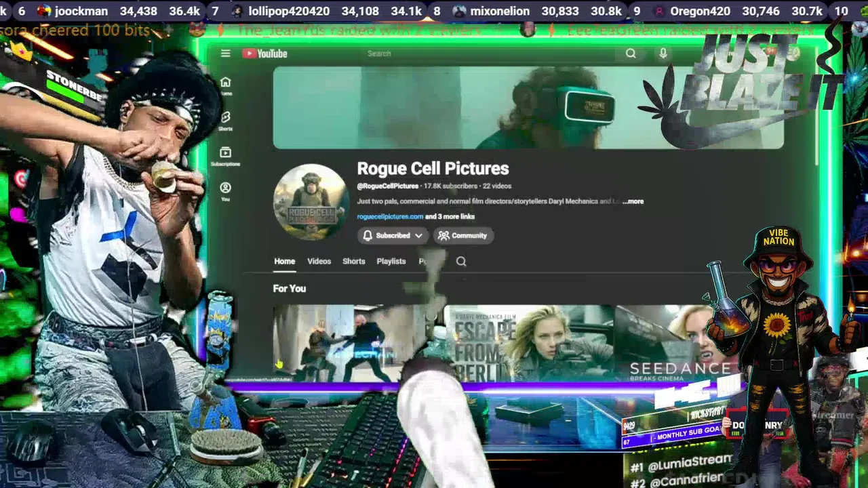
Task: Switch to the Playlists tab
Action: [x=391, y=262]
